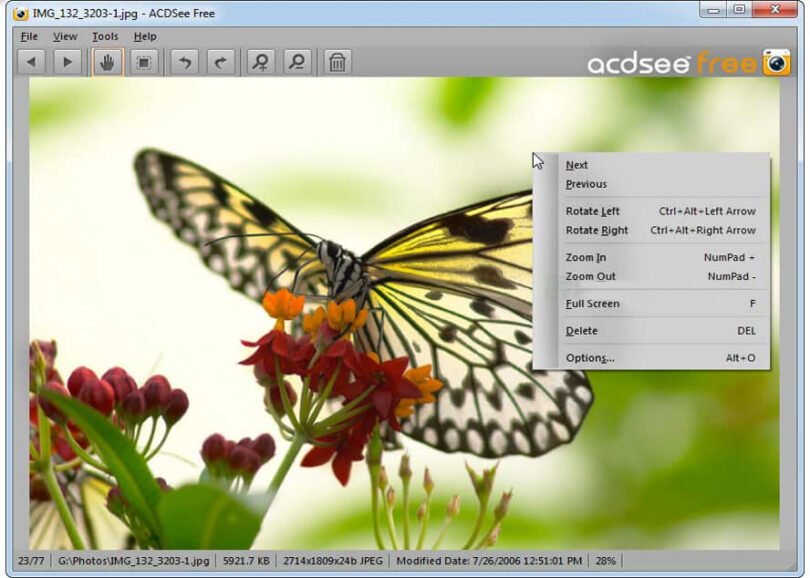Delete the photo via trash can icon

coord(338,63)
